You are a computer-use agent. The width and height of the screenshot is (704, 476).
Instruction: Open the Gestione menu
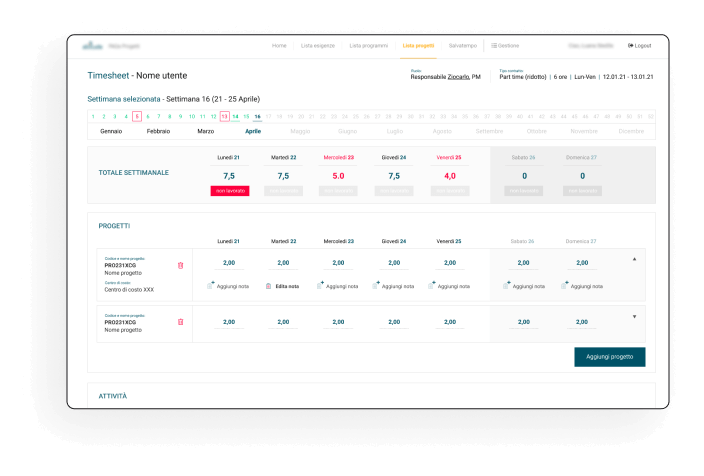(x=506, y=46)
